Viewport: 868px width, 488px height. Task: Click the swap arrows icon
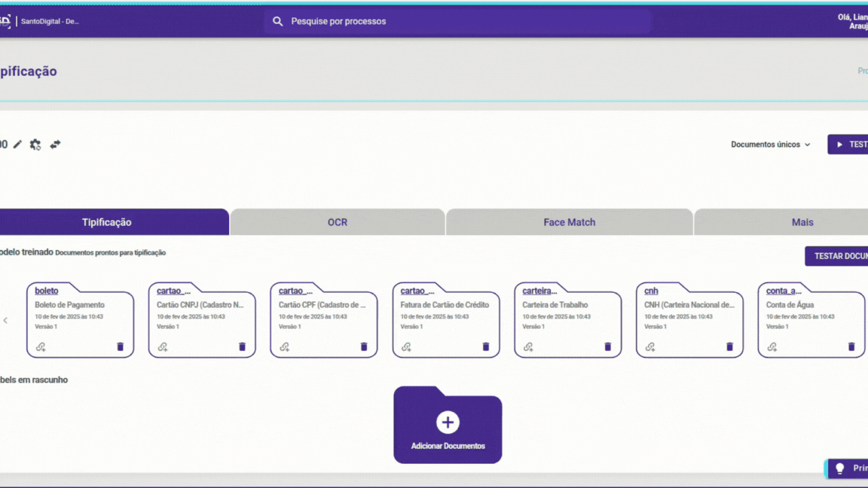(55, 145)
